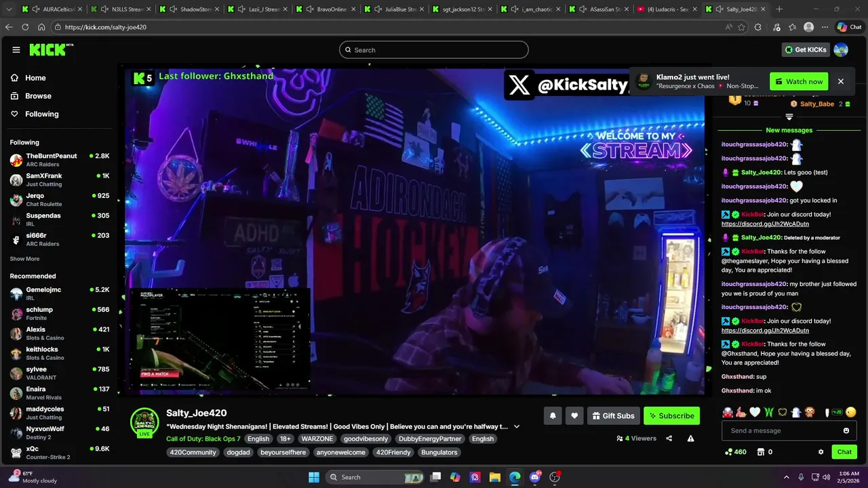
Task: Expand the stream title chevron
Action: [517, 426]
